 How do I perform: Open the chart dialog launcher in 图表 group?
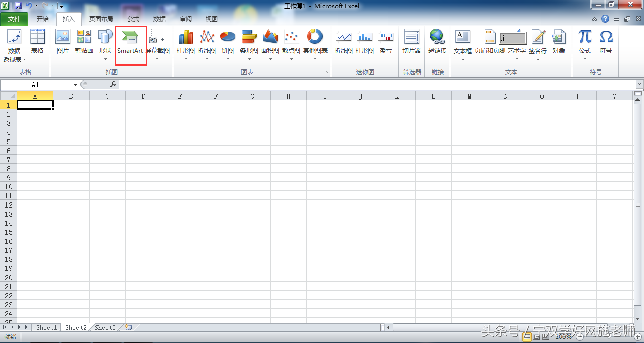(x=326, y=72)
